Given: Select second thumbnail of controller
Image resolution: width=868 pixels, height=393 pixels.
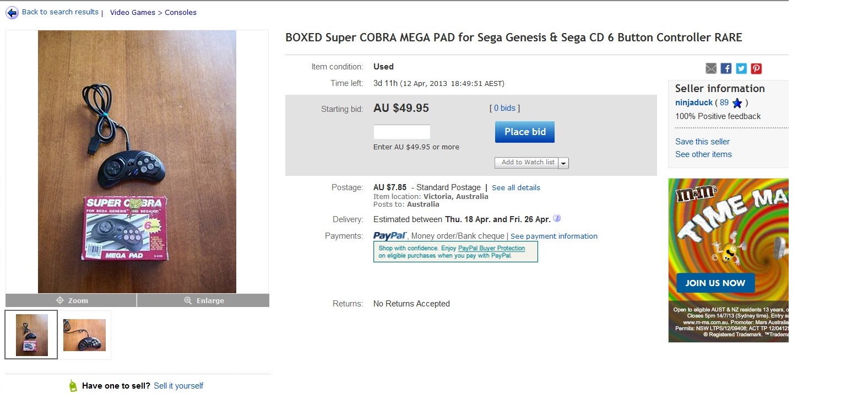Looking at the screenshot, I should click(84, 335).
